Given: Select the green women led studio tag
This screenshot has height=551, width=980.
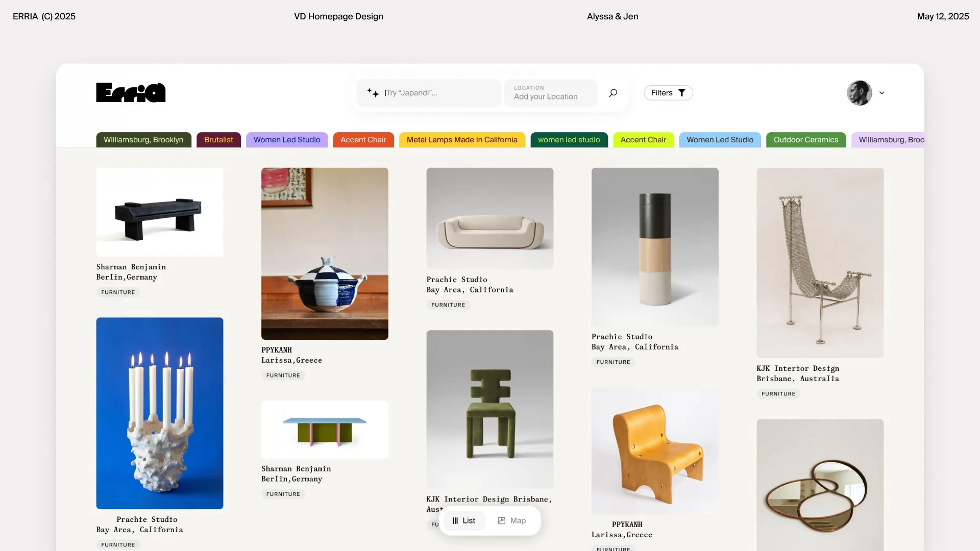Looking at the screenshot, I should 569,140.
